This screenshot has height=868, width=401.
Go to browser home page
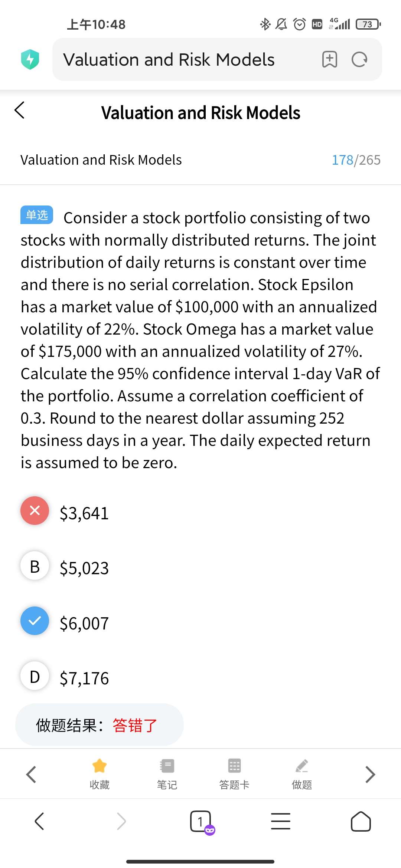tap(361, 821)
